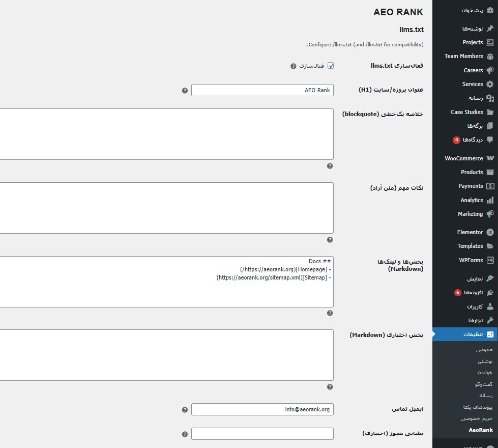
Task: Click the empty license URL input field
Action: [x=262, y=434]
